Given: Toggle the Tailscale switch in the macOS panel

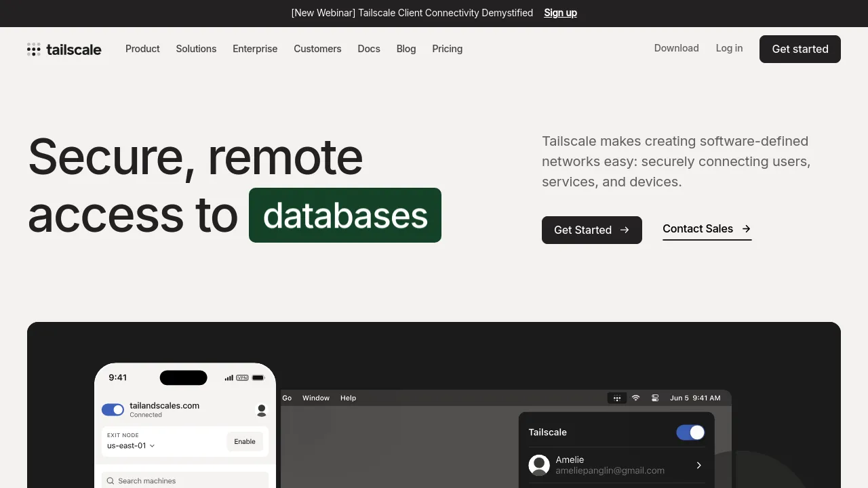Looking at the screenshot, I should tap(690, 432).
